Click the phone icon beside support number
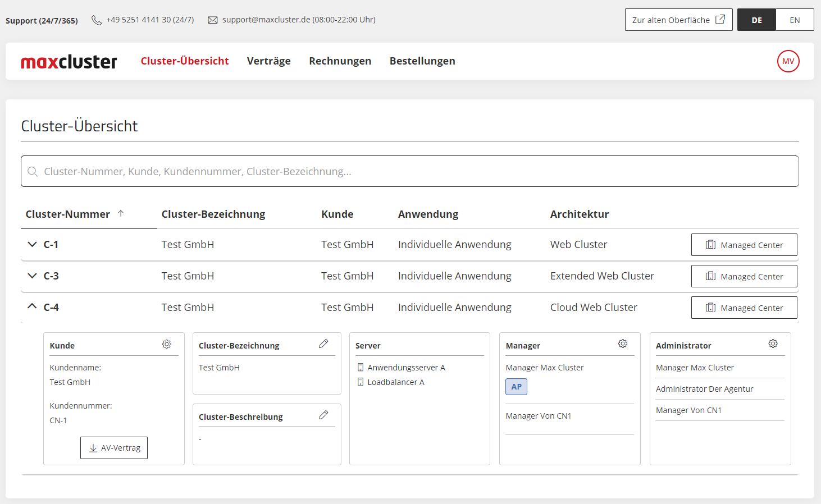 click(x=97, y=20)
